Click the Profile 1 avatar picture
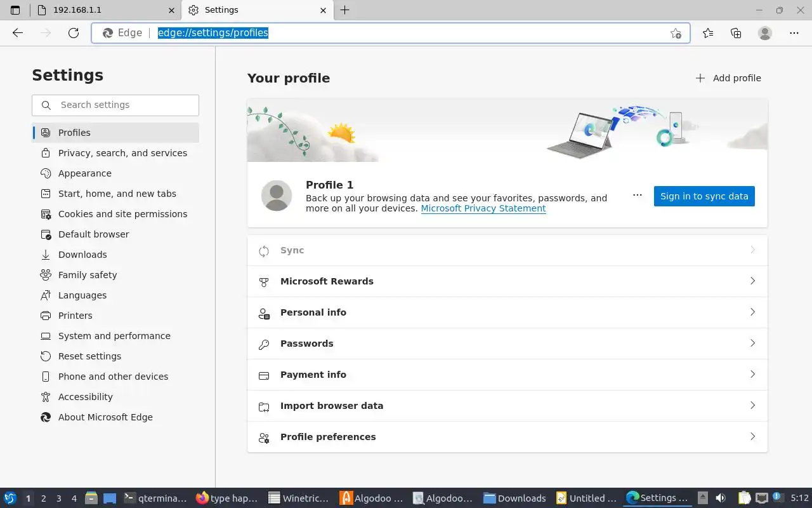The height and width of the screenshot is (508, 812). tap(277, 196)
